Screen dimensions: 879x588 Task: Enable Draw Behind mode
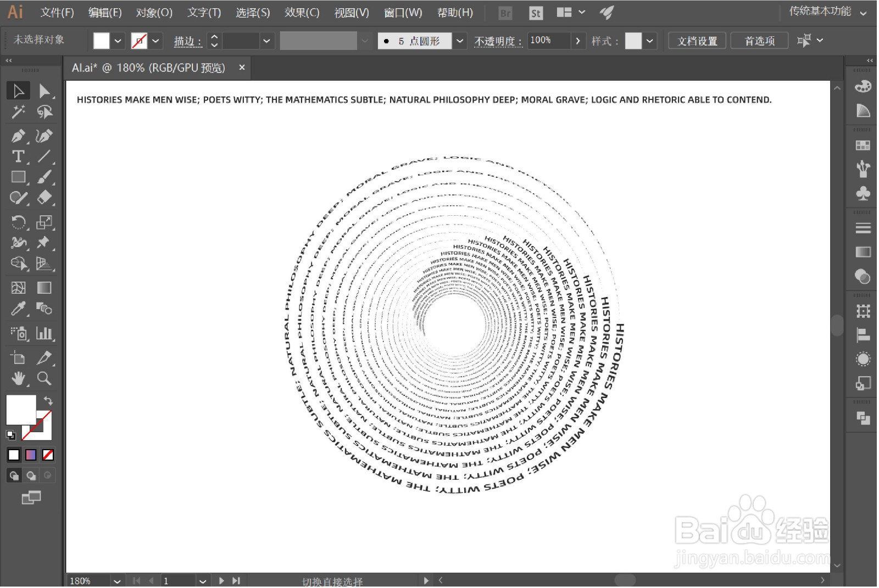click(x=31, y=475)
